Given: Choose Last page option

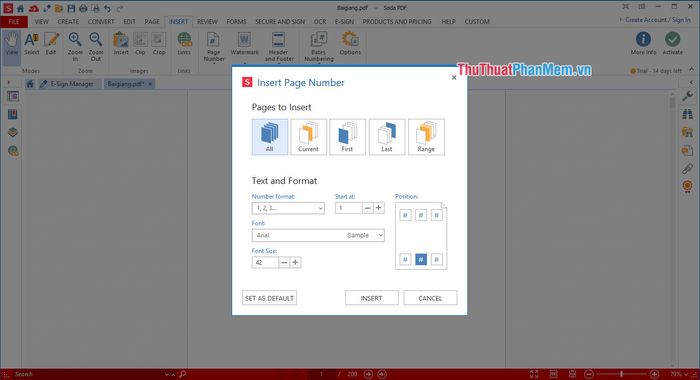Looking at the screenshot, I should (387, 137).
